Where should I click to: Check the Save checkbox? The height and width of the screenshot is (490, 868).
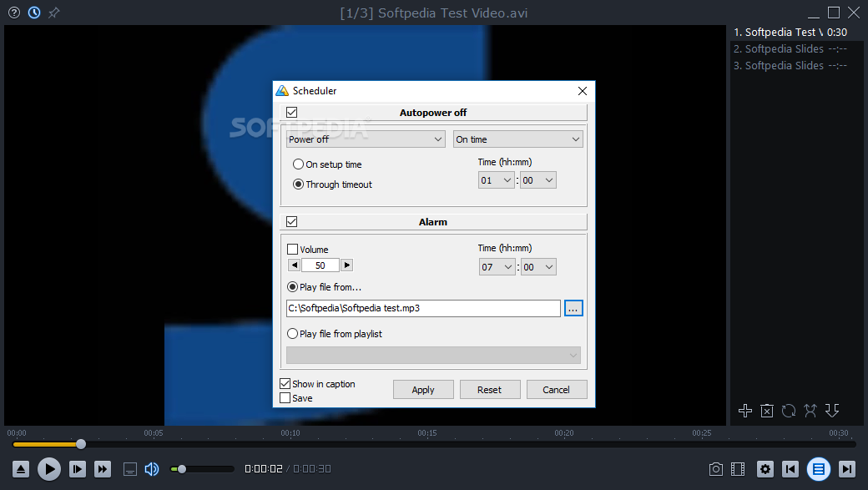(285, 397)
